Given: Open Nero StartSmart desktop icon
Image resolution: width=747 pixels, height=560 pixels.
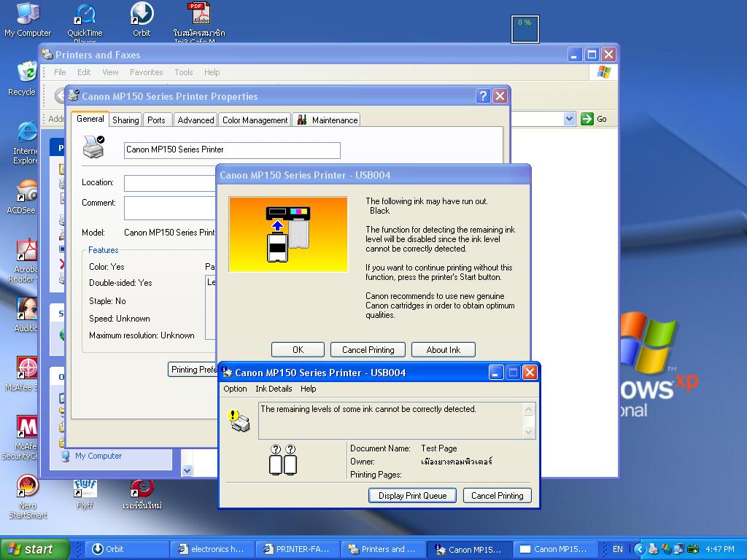Looking at the screenshot, I should 28,497.
